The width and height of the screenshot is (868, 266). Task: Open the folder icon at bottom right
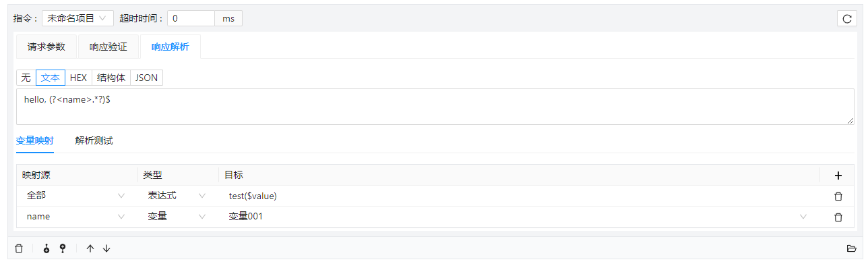click(x=851, y=248)
